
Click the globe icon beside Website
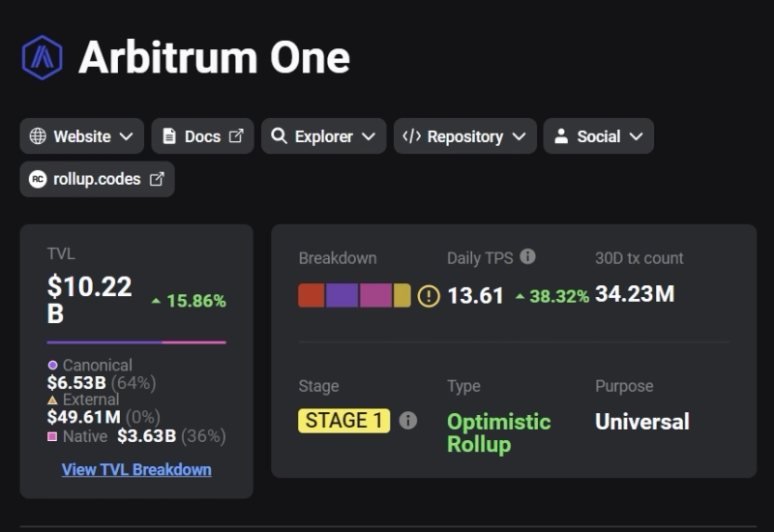(x=38, y=136)
